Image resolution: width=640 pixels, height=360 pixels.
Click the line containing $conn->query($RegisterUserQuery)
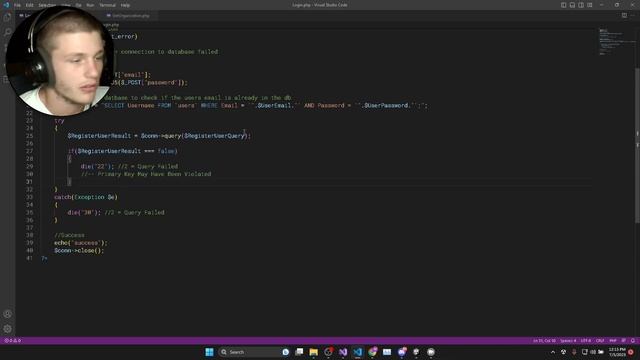pos(159,136)
